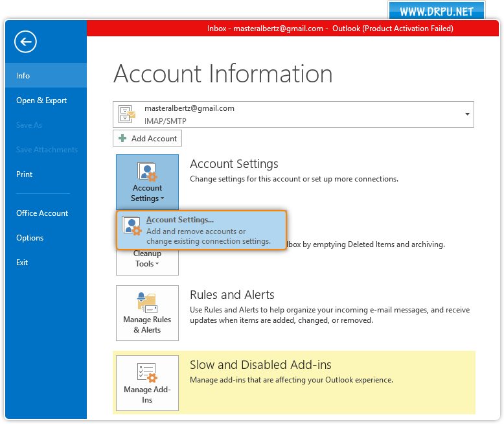
Task: Click the masteralbertz@gmail.com address in selector
Action: tap(189, 108)
